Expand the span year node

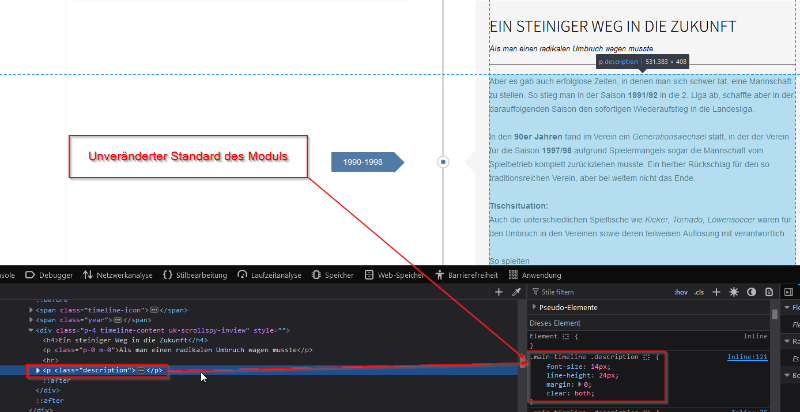(x=31, y=320)
